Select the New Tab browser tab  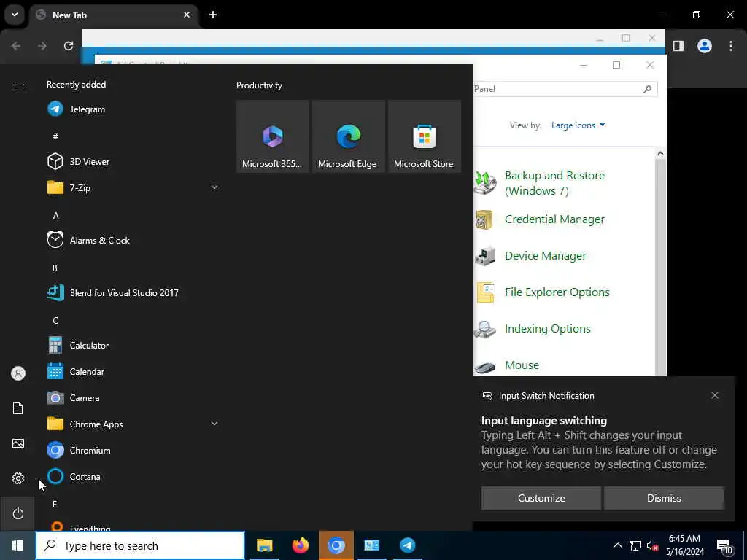pyautogui.click(x=115, y=15)
